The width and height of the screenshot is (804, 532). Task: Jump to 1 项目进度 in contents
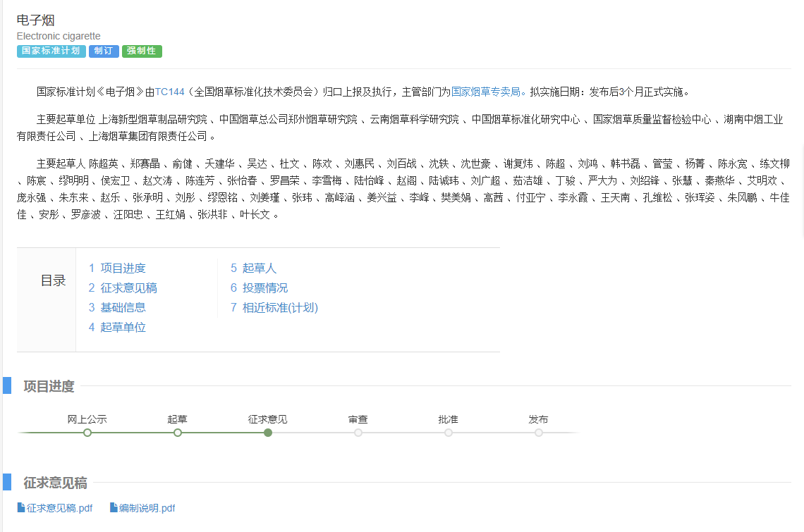pyautogui.click(x=117, y=268)
